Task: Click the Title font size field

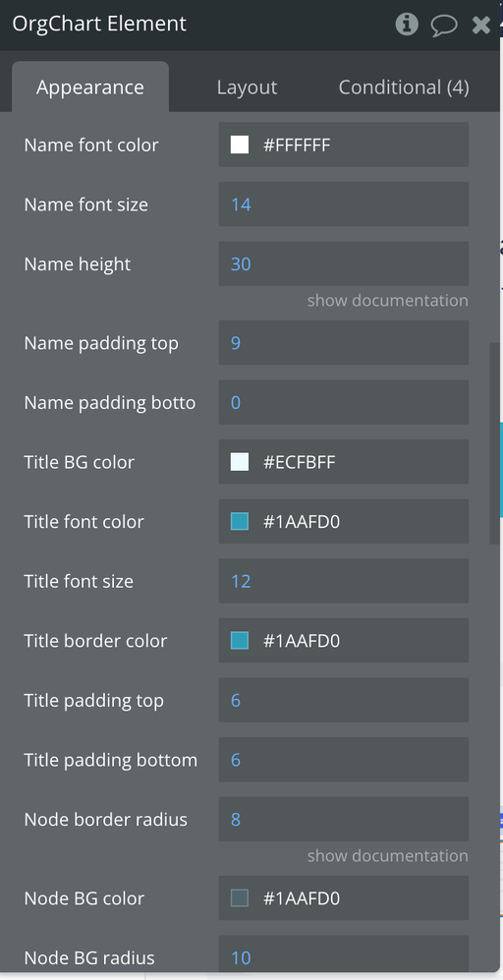Action: point(344,581)
